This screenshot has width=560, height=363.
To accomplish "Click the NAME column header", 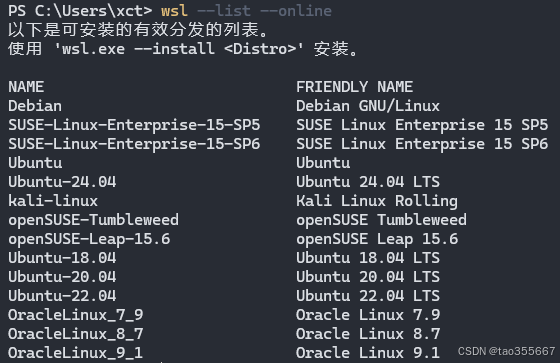I will coord(26,87).
